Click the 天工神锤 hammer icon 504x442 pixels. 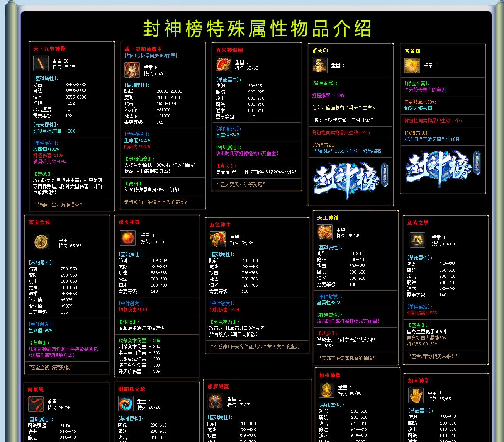coord(325,232)
